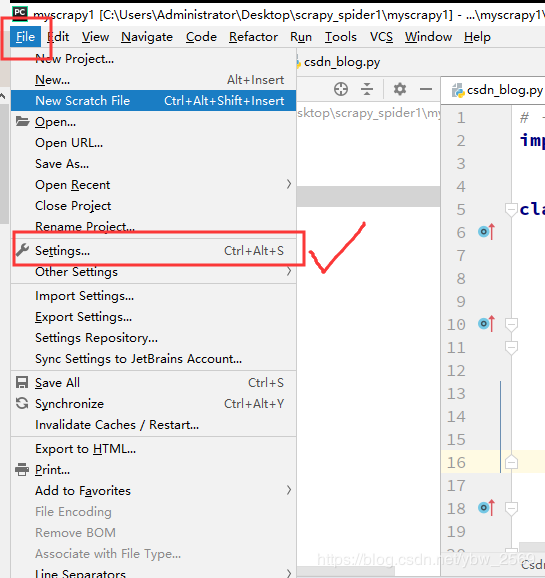Open the project panel gear options

(x=400, y=89)
